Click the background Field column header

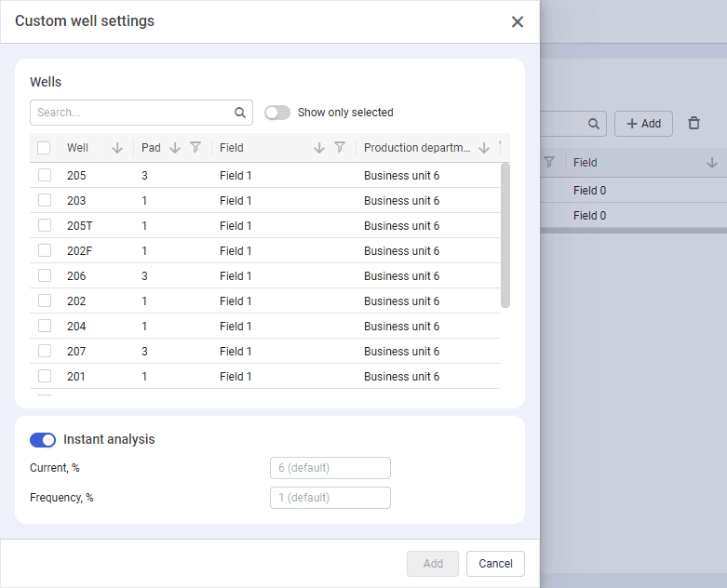point(586,163)
